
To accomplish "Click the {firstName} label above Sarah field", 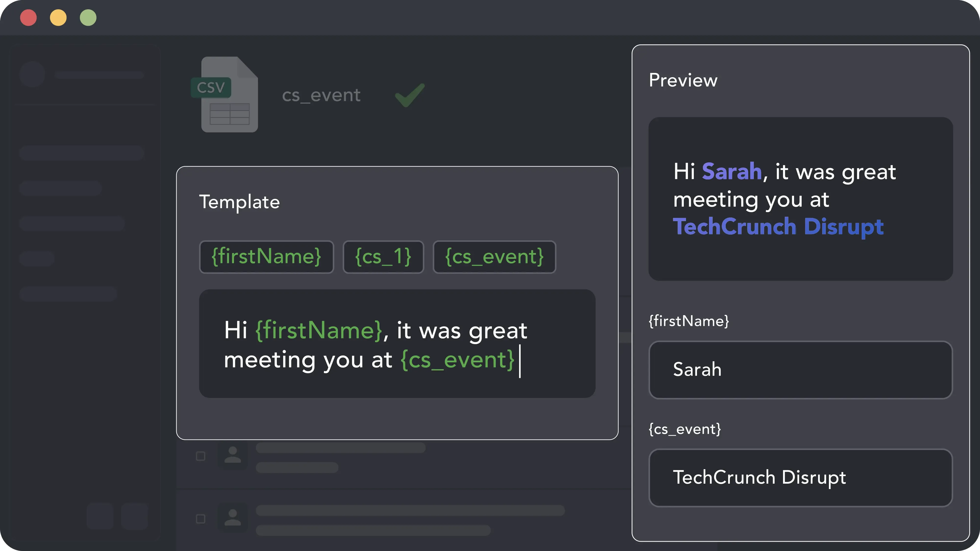I will click(x=689, y=321).
